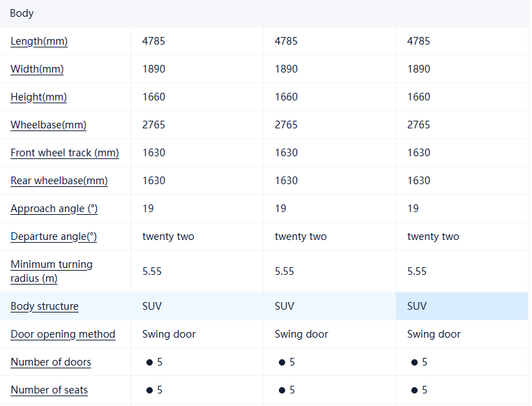Open the Approach angle (°) link
Viewport: 532px width, 406px height.
(54, 209)
